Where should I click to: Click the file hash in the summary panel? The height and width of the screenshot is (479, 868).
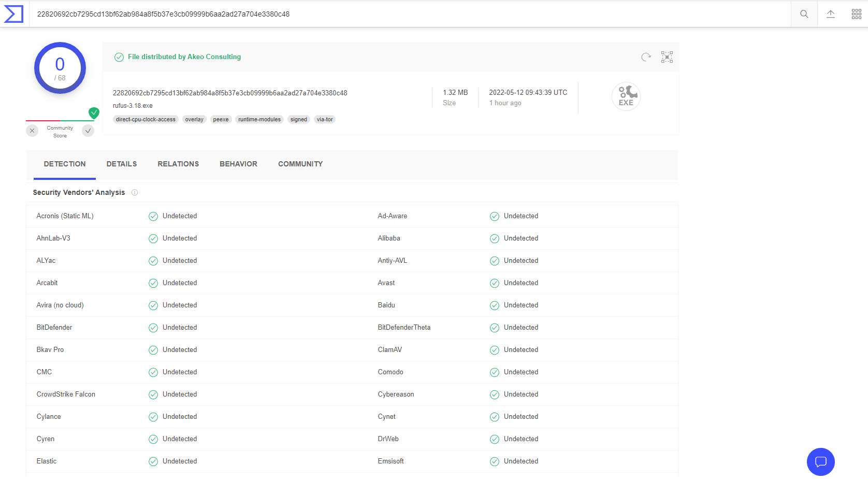(x=230, y=93)
